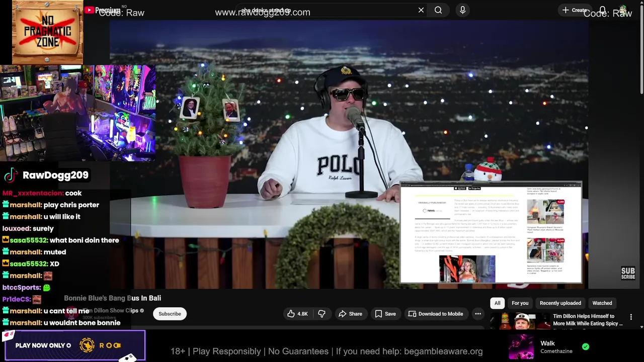Open Tim Dillon Helps Himself video title
Screen dimensions: 644x362
click(588, 320)
